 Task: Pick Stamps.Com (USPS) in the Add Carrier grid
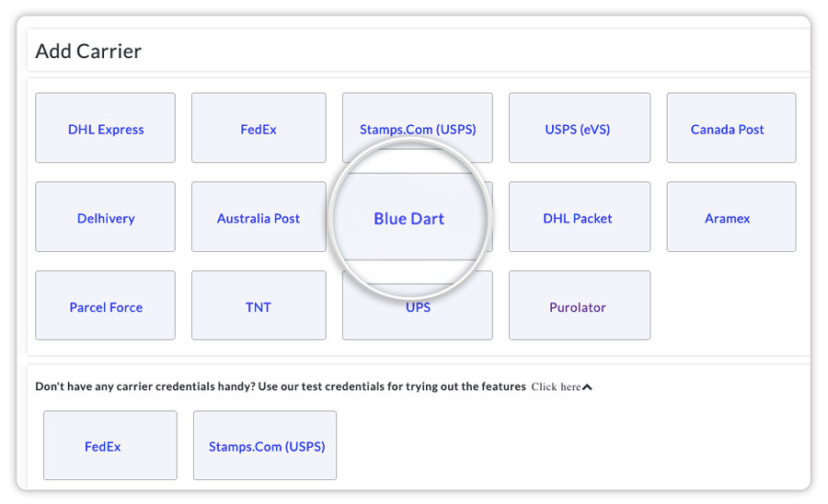coord(417,128)
